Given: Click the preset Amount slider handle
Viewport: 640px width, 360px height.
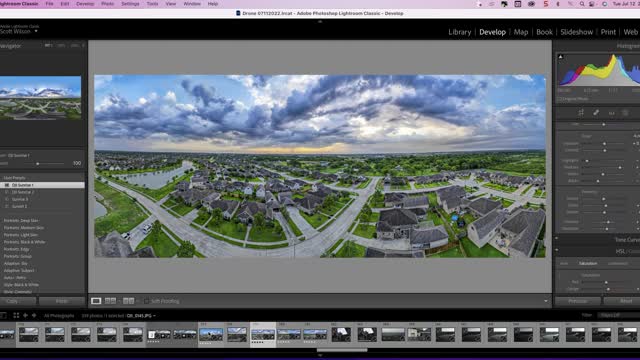Looking at the screenshot, I should (x=38, y=163).
